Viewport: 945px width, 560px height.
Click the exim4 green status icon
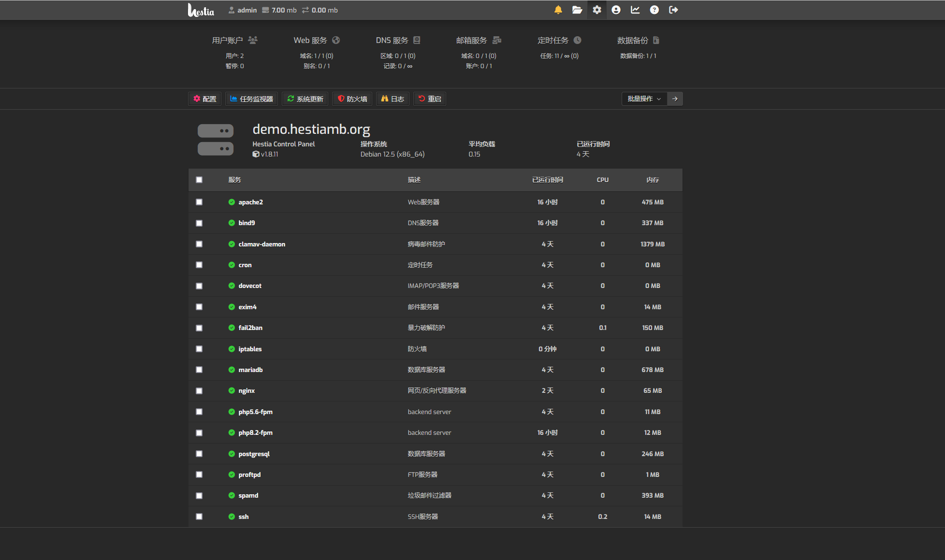232,307
